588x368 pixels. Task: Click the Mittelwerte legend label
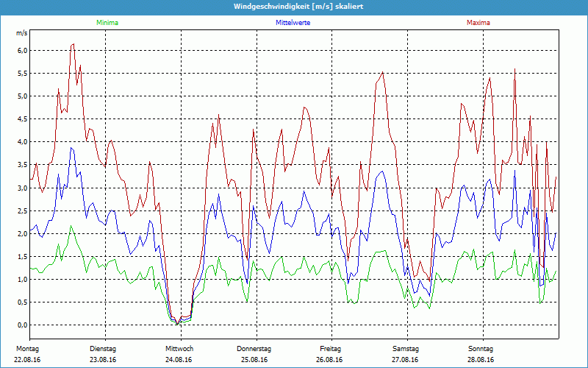click(293, 23)
